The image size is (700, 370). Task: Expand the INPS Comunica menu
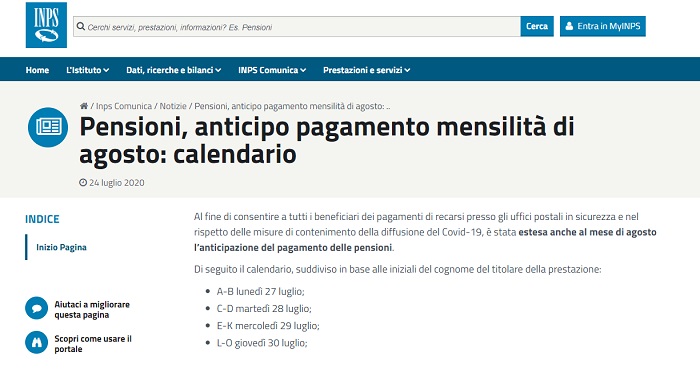click(x=272, y=70)
